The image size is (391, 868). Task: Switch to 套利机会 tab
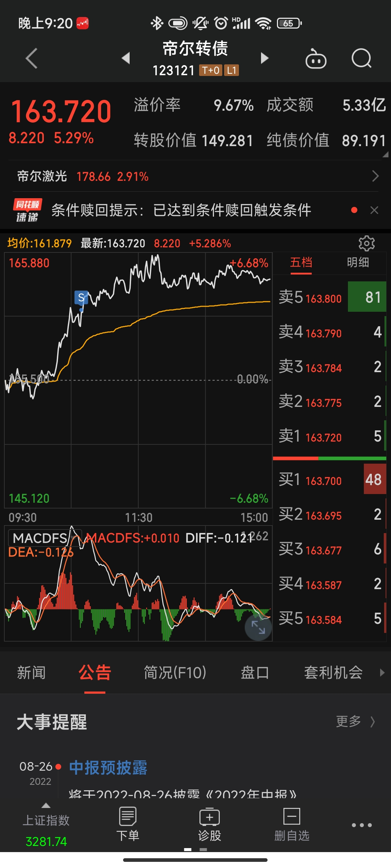pos(333,673)
